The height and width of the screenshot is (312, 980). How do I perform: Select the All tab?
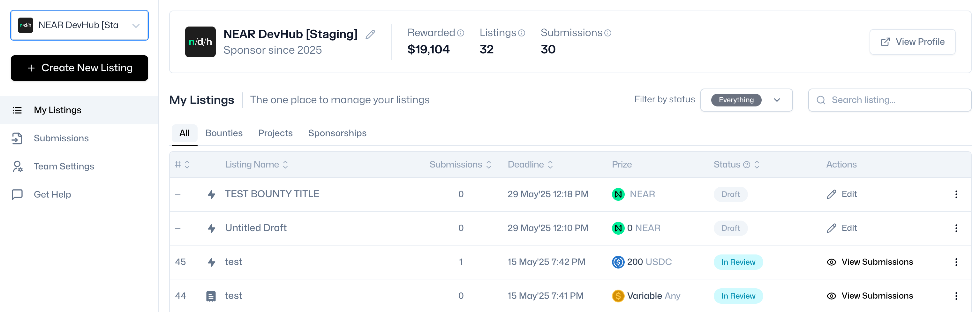point(184,133)
